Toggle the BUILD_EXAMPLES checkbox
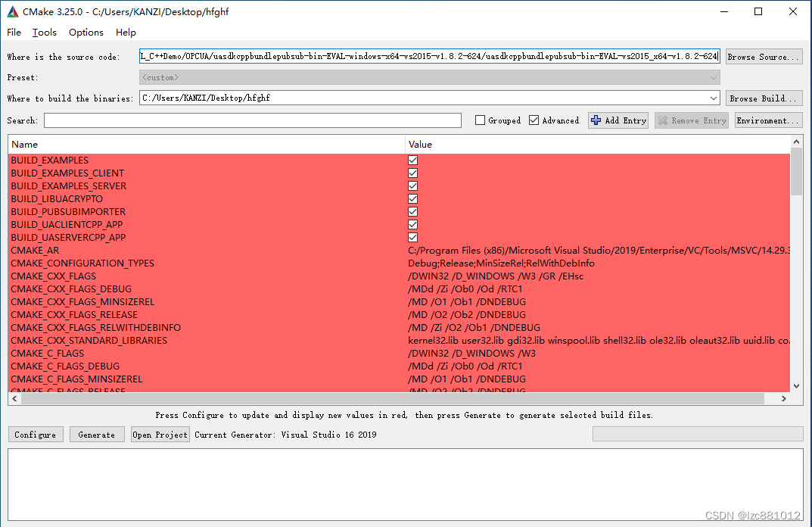 [x=412, y=160]
